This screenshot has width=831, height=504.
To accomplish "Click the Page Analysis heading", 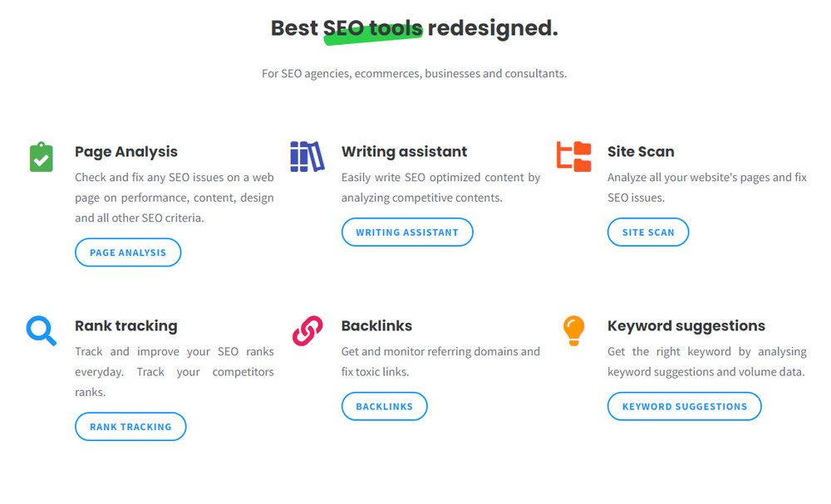I will coord(126,152).
